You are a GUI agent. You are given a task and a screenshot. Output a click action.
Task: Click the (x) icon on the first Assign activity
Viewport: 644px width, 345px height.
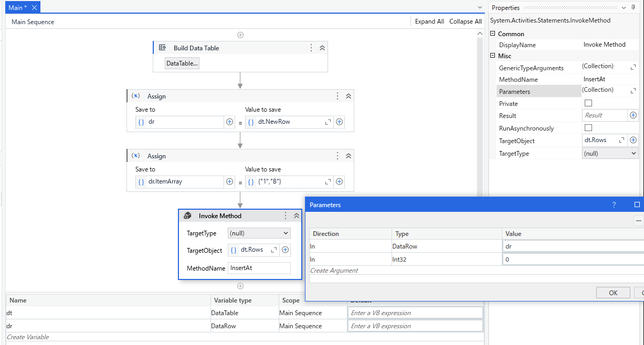136,96
